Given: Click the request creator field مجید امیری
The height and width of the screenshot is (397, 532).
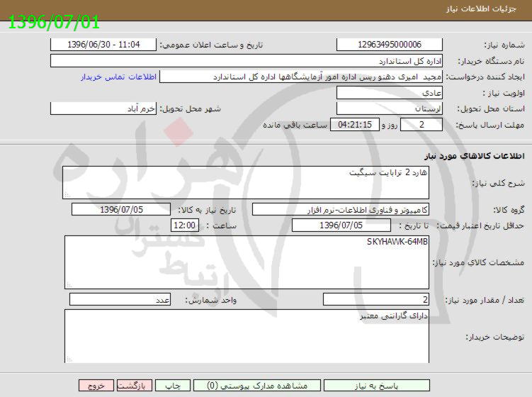Looking at the screenshot, I should 301,77.
